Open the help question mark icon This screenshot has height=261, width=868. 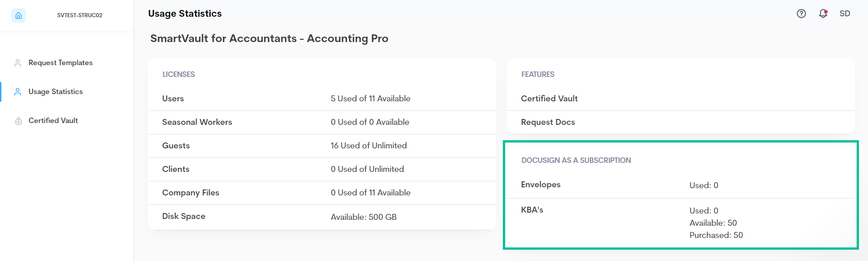(x=801, y=14)
